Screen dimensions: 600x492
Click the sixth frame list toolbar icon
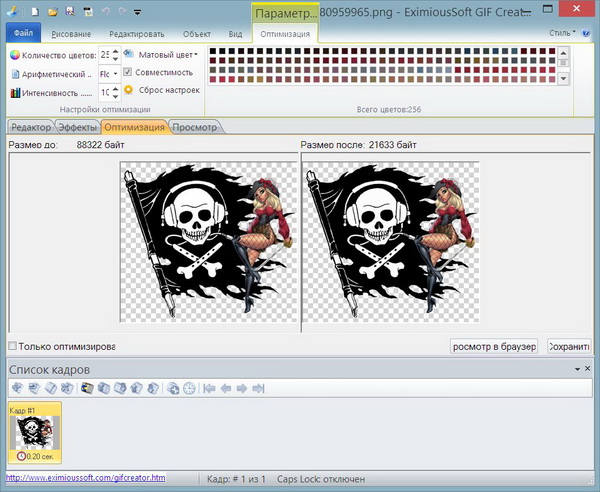pos(104,388)
